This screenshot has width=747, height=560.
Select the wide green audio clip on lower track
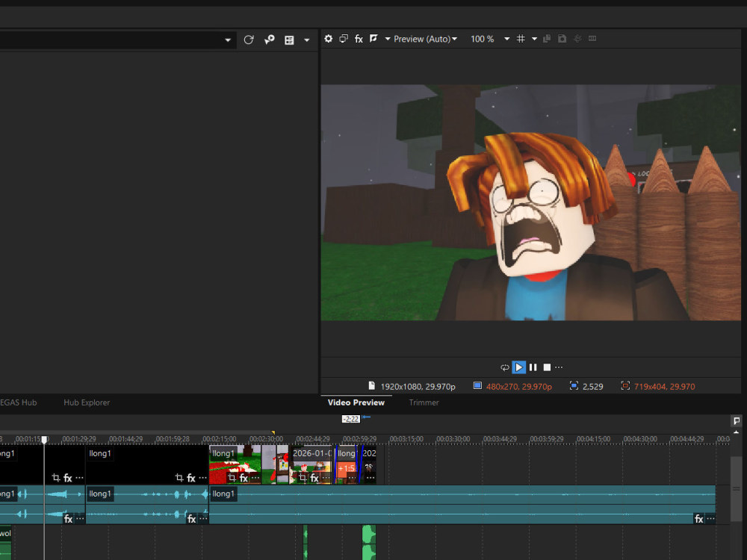(x=369, y=542)
